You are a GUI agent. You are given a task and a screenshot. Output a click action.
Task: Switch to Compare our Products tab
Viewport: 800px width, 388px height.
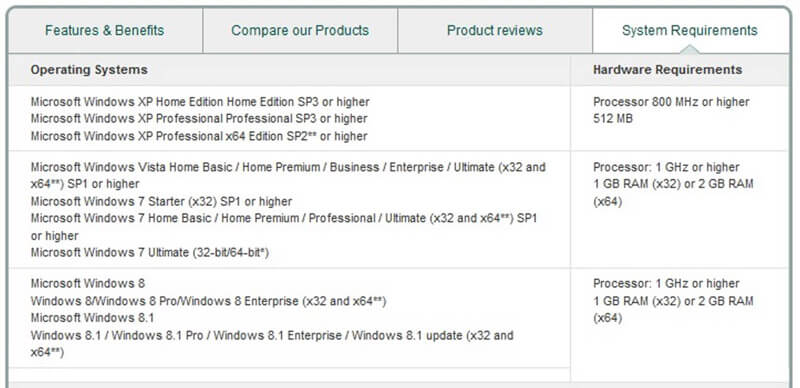[x=300, y=31]
